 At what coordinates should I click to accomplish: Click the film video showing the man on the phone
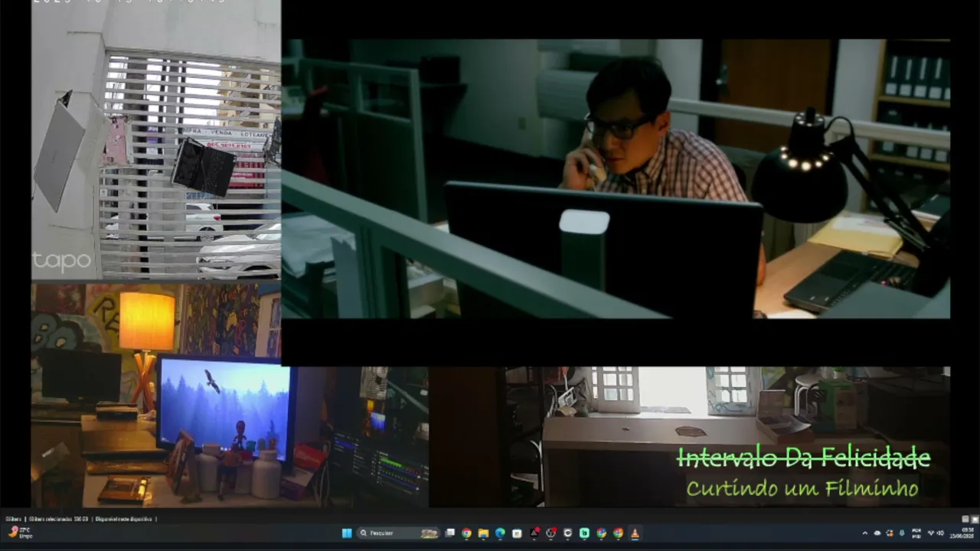(x=616, y=178)
